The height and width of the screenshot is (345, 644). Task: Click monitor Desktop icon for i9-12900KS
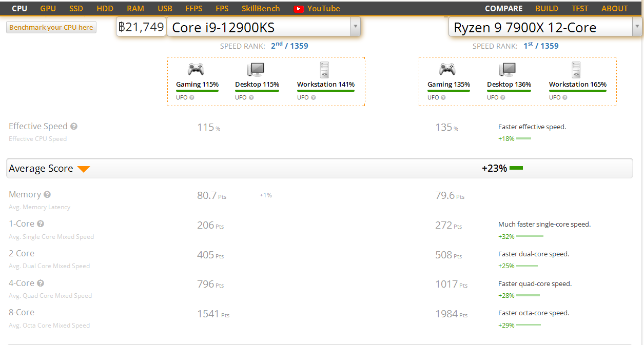pyautogui.click(x=256, y=70)
